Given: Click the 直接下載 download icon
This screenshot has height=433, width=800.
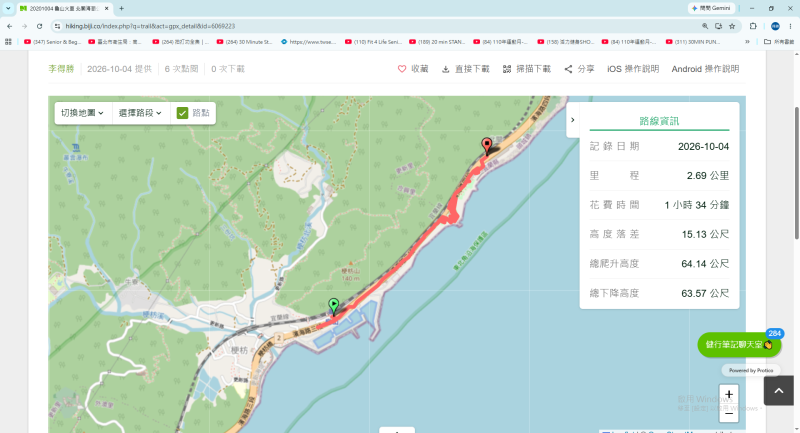Looking at the screenshot, I should pos(445,69).
